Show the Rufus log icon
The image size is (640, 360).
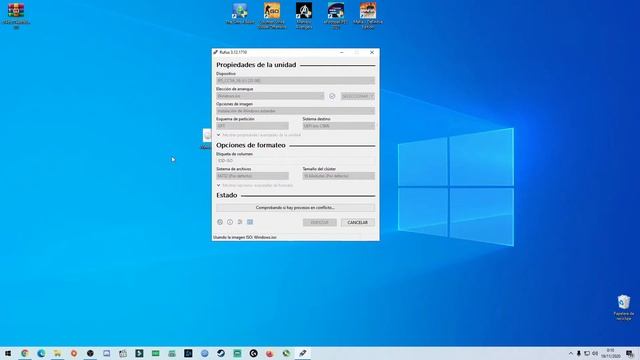click(x=250, y=222)
